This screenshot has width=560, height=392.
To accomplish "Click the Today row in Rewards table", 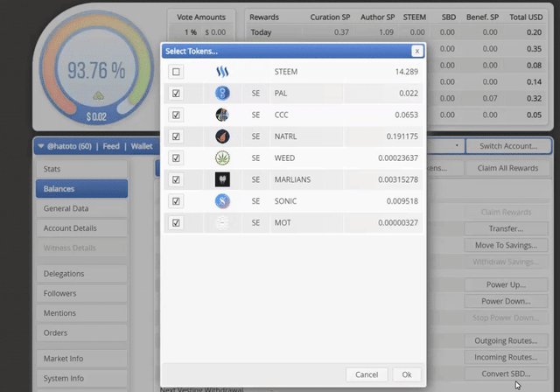I will pos(395,32).
